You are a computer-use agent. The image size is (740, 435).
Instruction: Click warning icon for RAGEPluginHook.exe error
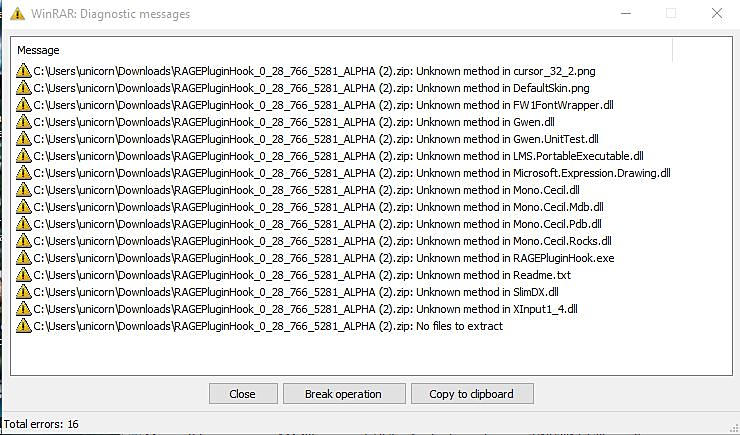(24, 258)
